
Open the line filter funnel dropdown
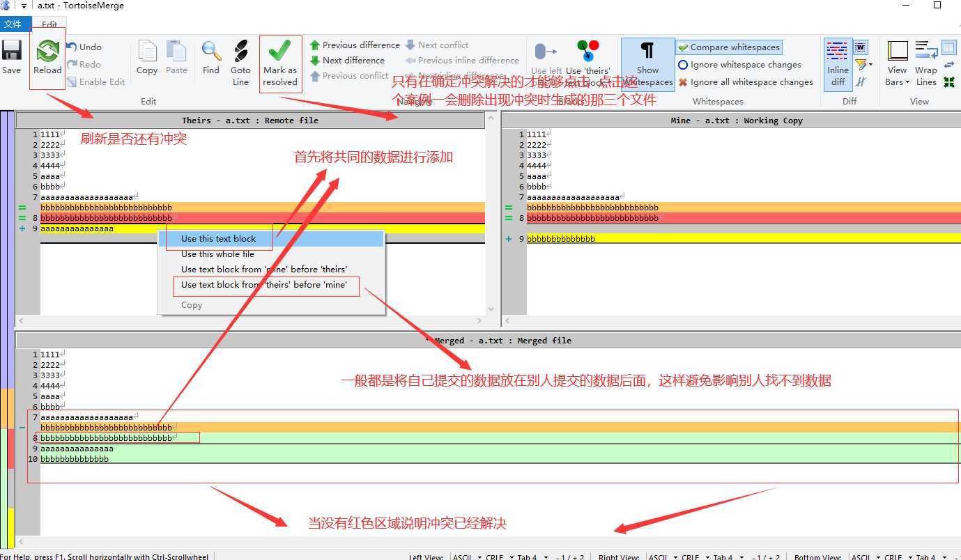coord(864,65)
